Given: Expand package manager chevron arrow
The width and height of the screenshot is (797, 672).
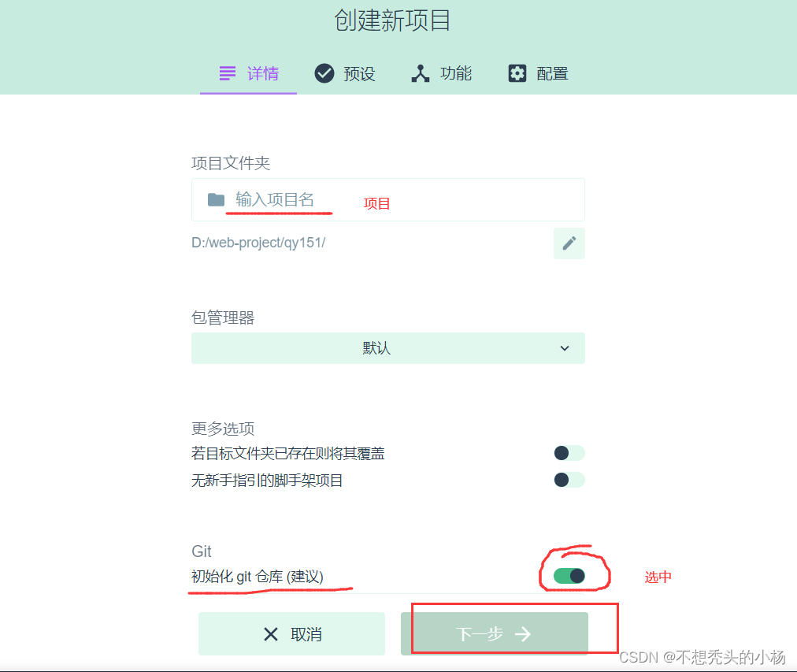Looking at the screenshot, I should [564, 348].
